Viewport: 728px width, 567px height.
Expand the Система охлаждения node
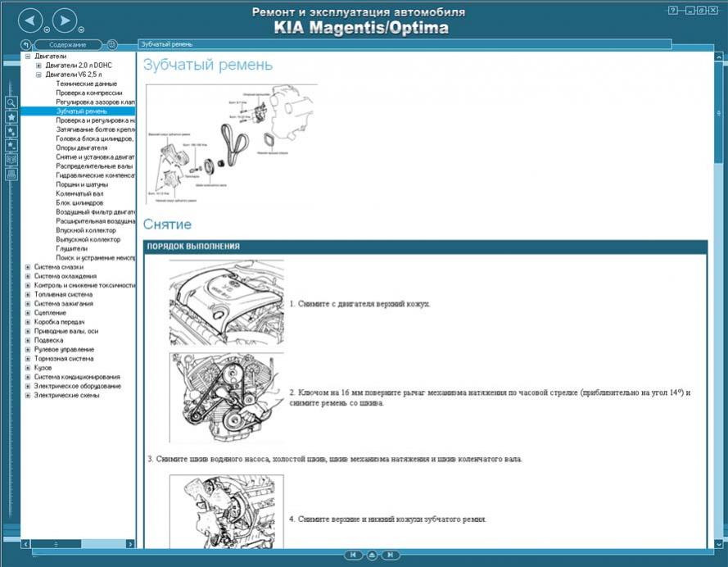28,276
